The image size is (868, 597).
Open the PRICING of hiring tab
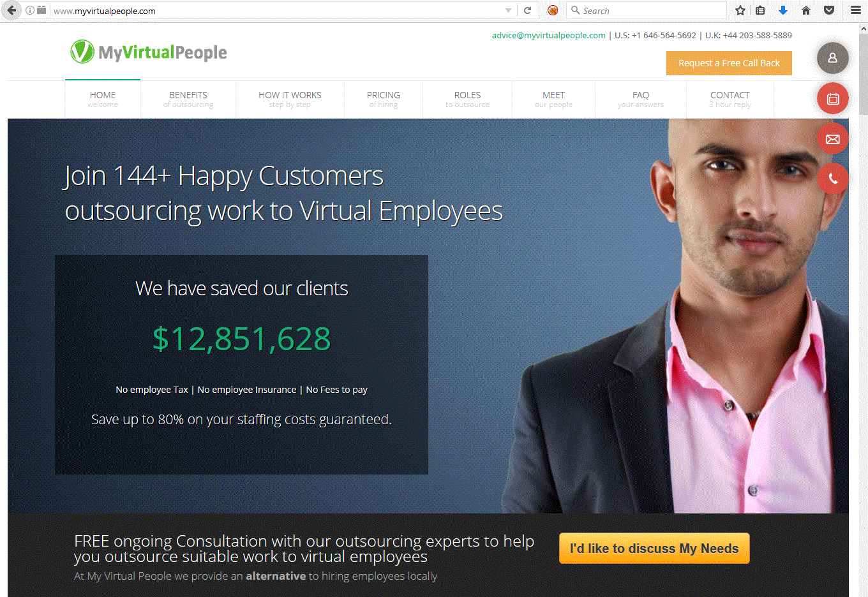(x=384, y=99)
